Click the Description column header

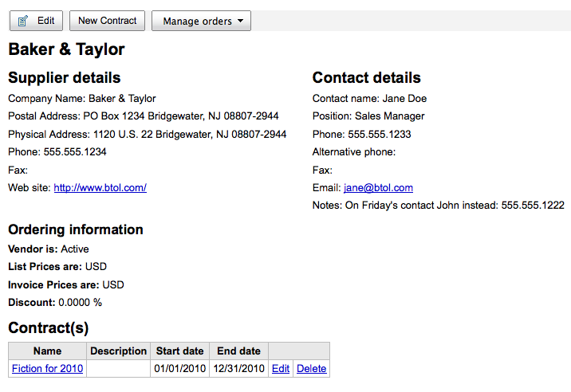118,351
